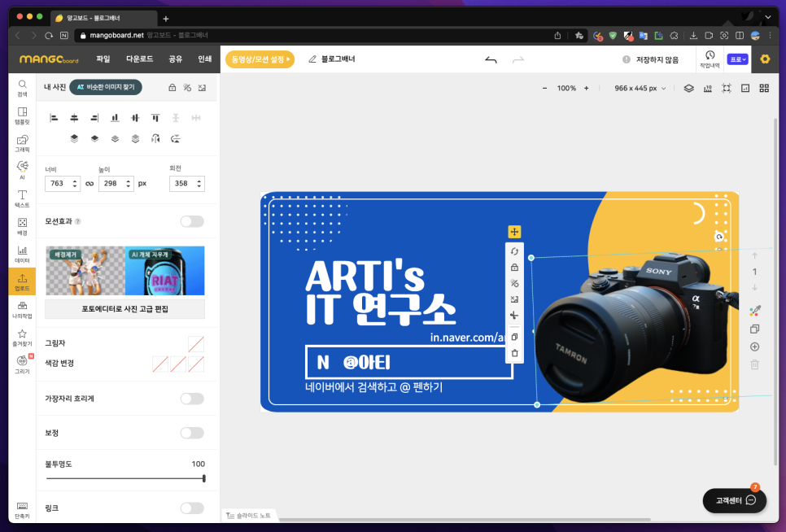The image size is (786, 532).
Task: Zoom out canvas with minus button
Action: coord(545,88)
